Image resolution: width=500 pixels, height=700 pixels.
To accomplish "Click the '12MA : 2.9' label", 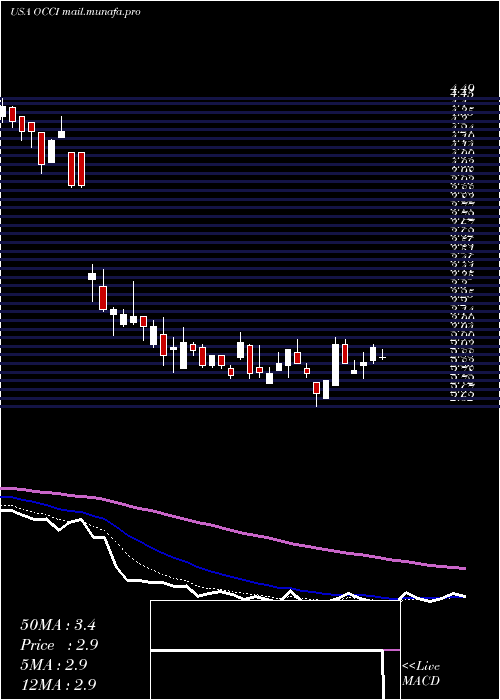I will [58, 685].
